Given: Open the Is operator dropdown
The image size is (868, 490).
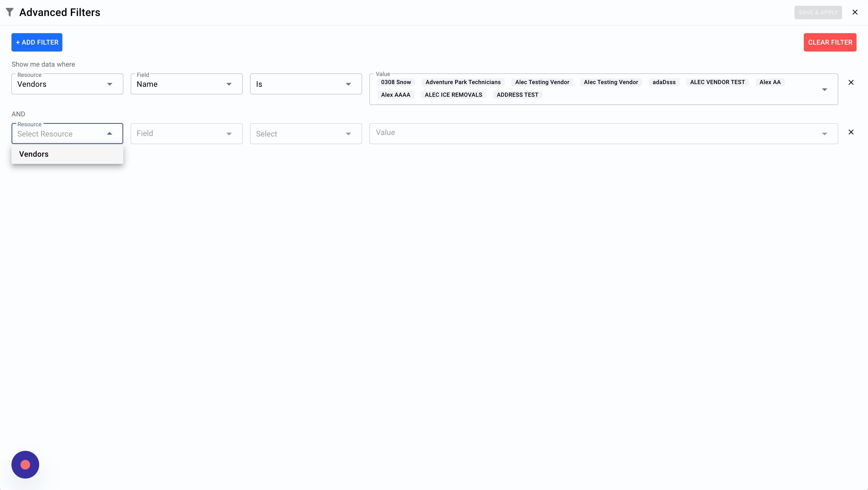Looking at the screenshot, I should pos(306,84).
